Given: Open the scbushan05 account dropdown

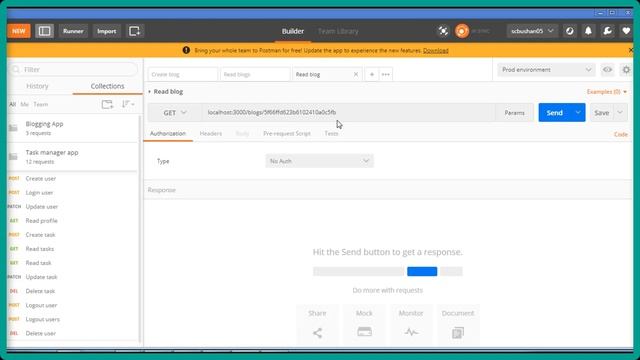Looking at the screenshot, I should point(532,31).
